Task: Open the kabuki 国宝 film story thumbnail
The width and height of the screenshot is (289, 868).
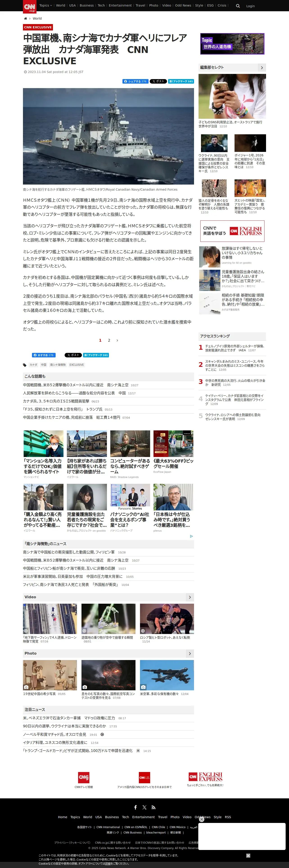Action: tap(250, 188)
